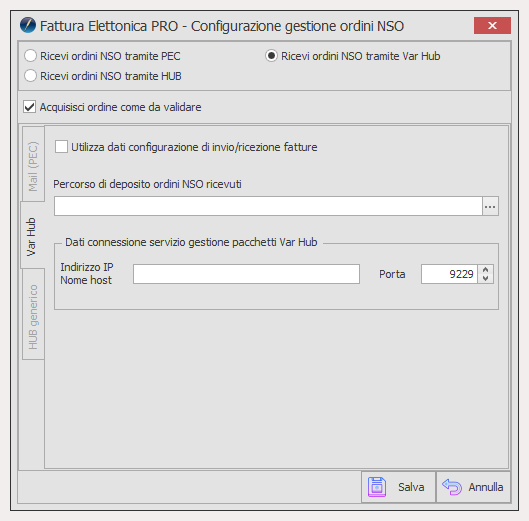Click the Percorso di deposito ordini path field
Viewport: 529px width, 521px height.
[268, 206]
